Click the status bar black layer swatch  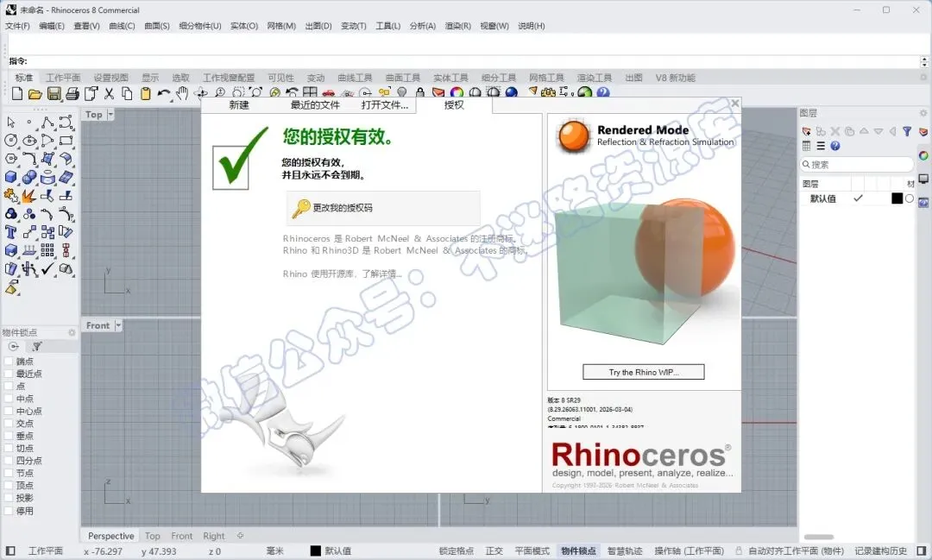coord(316,551)
